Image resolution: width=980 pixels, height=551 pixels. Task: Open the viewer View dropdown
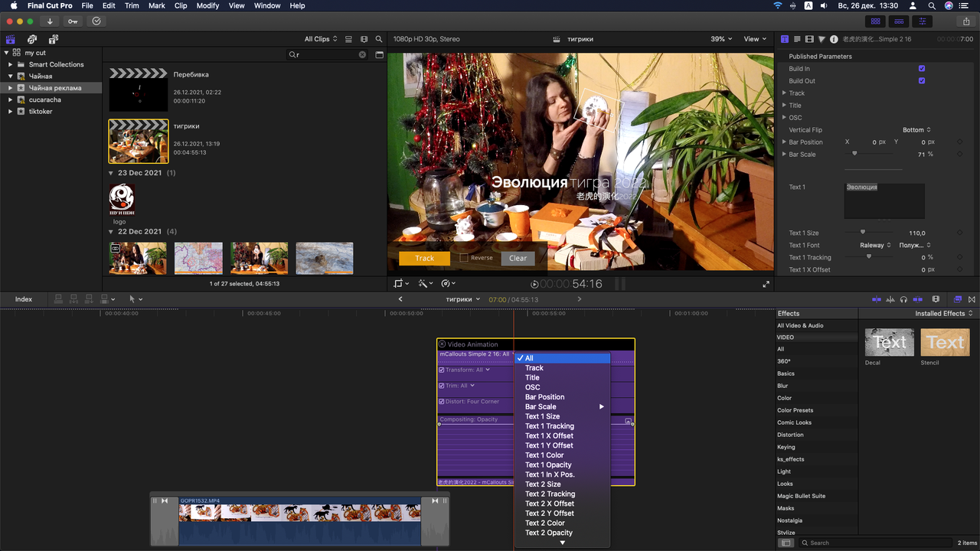(x=756, y=39)
